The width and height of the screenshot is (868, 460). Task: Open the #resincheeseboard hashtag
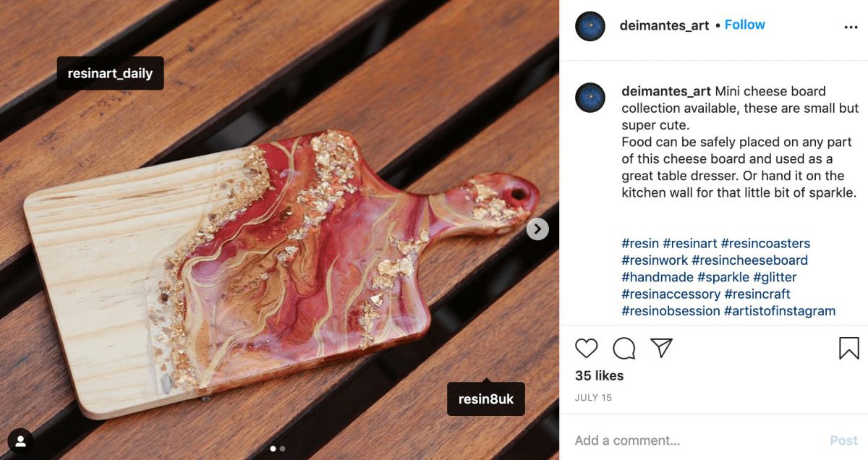point(749,260)
